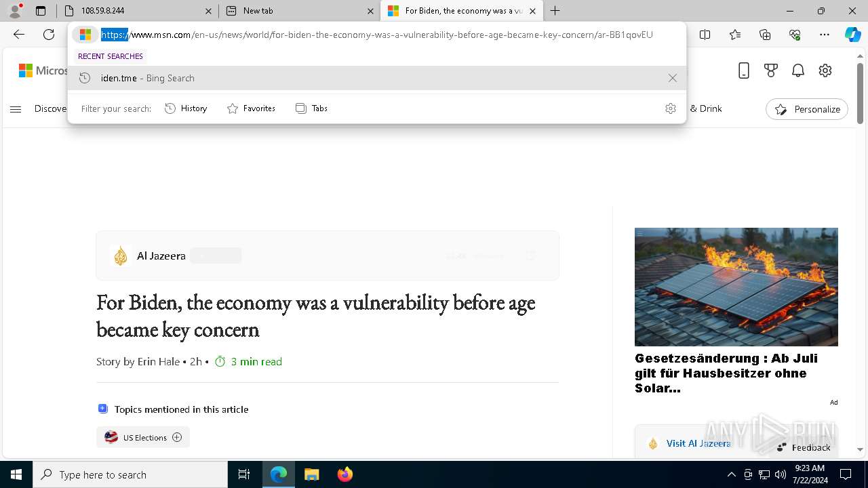Open Task View on taskbar
The image size is (868, 488).
coord(244,474)
